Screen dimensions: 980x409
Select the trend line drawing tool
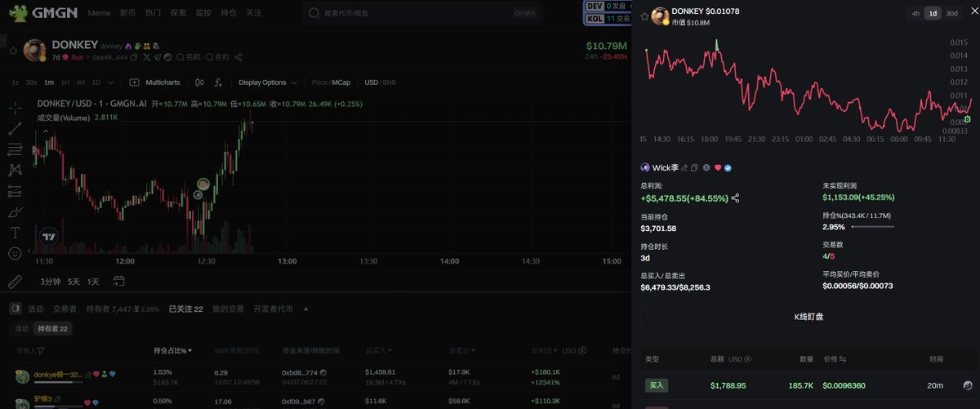pyautogui.click(x=15, y=128)
